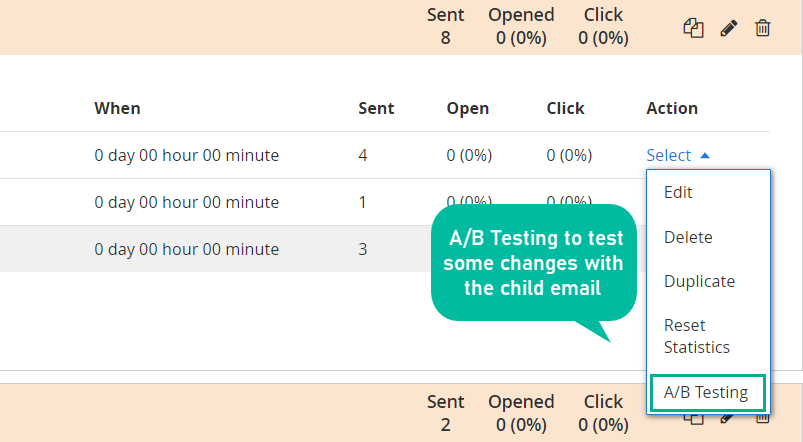Click the Sent column header in the table

click(x=376, y=108)
